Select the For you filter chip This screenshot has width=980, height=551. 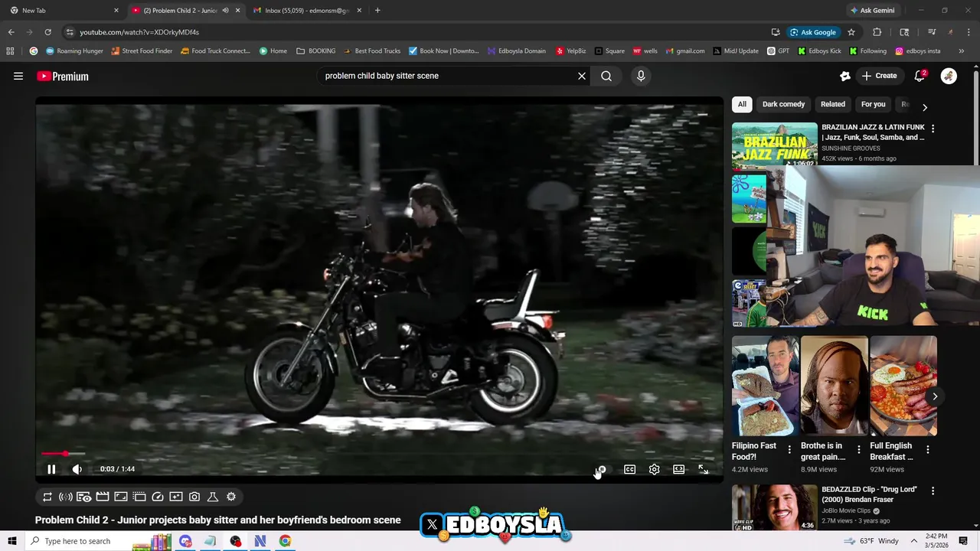click(873, 104)
